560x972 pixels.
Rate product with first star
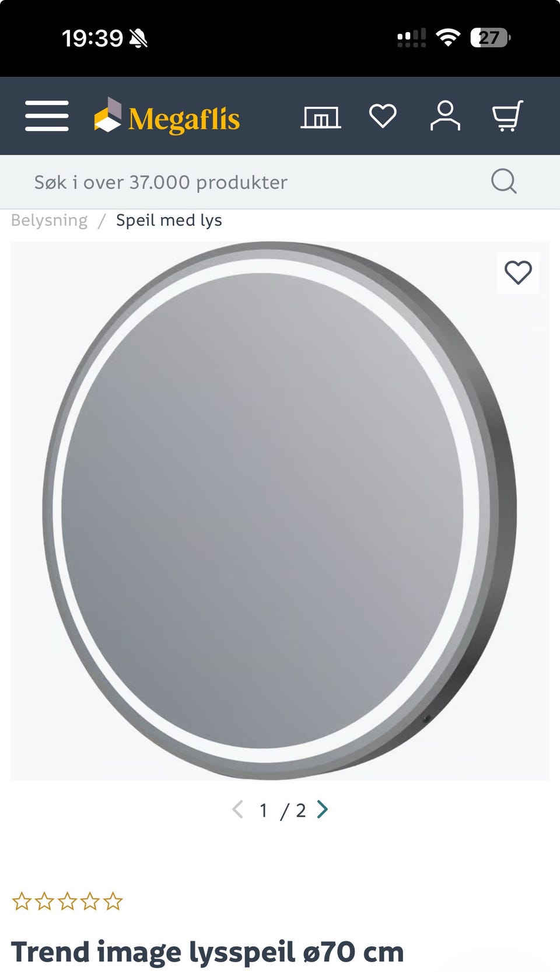pos(22,901)
